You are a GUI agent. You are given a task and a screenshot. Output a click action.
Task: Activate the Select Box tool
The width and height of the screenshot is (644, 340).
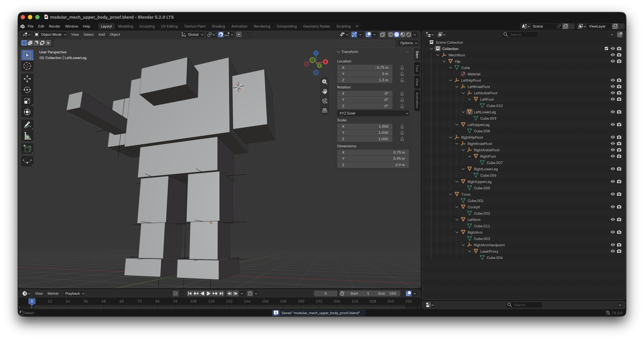pos(27,55)
